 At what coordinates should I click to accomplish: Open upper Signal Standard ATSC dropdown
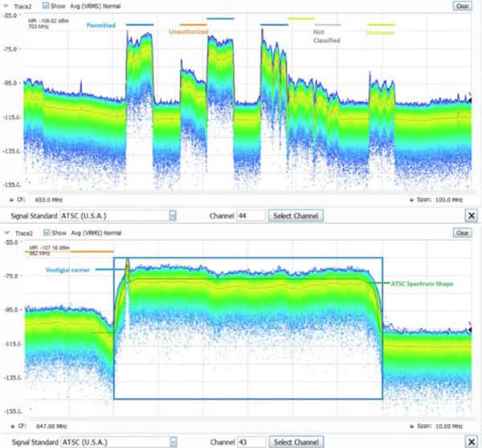click(x=173, y=216)
